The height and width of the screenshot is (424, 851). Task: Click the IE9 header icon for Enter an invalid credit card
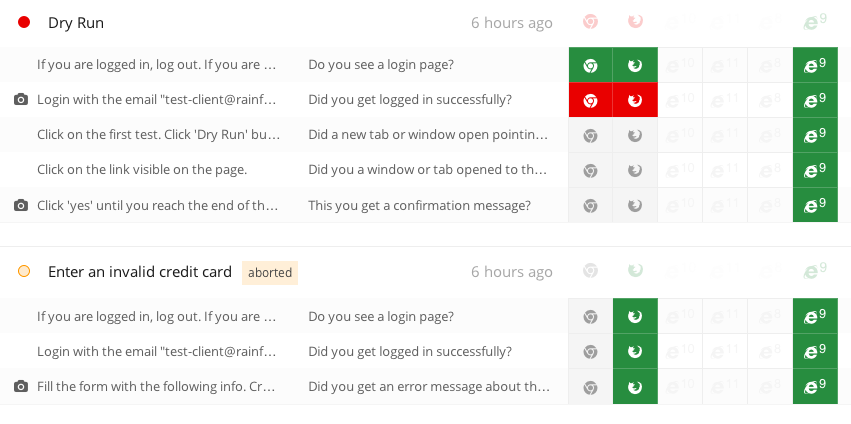tap(815, 270)
